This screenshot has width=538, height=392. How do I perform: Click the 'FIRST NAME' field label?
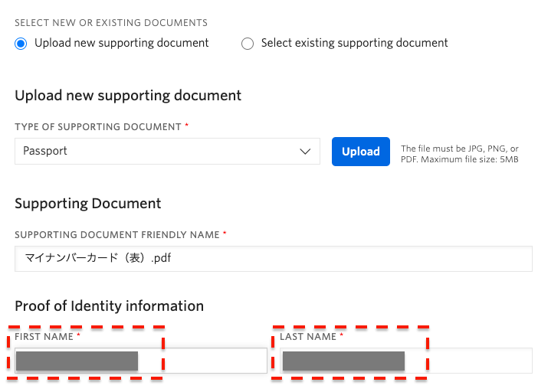click(x=44, y=337)
